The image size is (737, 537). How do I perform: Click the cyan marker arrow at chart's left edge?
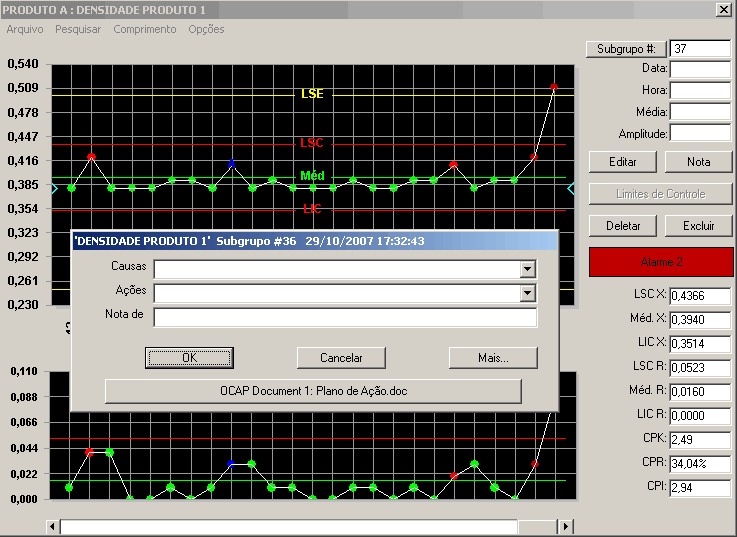[x=55, y=189]
